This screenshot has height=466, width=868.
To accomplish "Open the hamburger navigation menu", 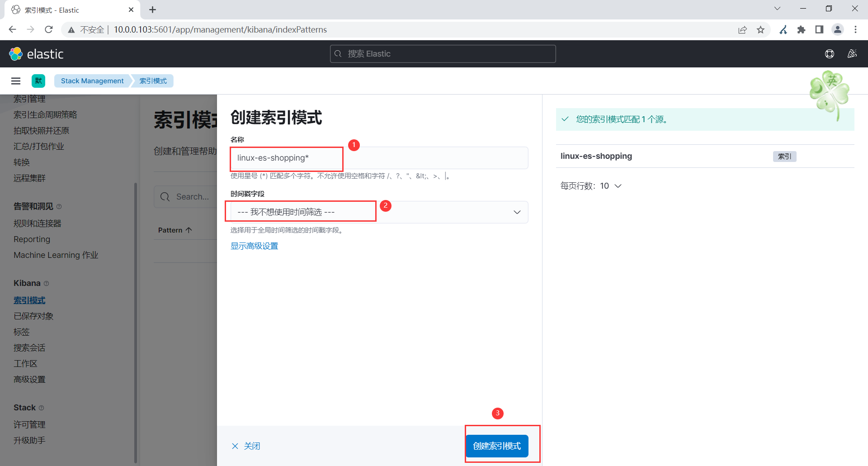I will (x=16, y=81).
